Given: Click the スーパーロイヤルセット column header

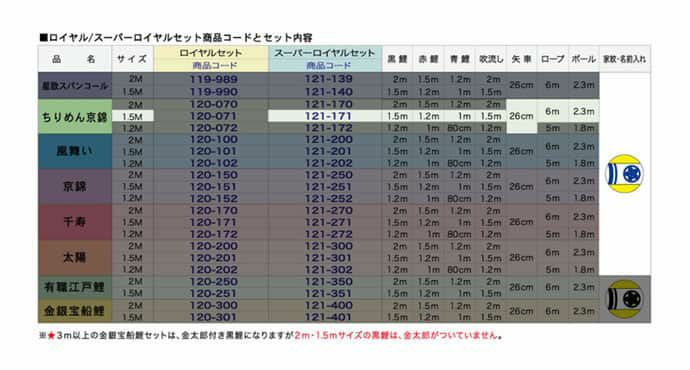Looking at the screenshot, I should (325, 59).
